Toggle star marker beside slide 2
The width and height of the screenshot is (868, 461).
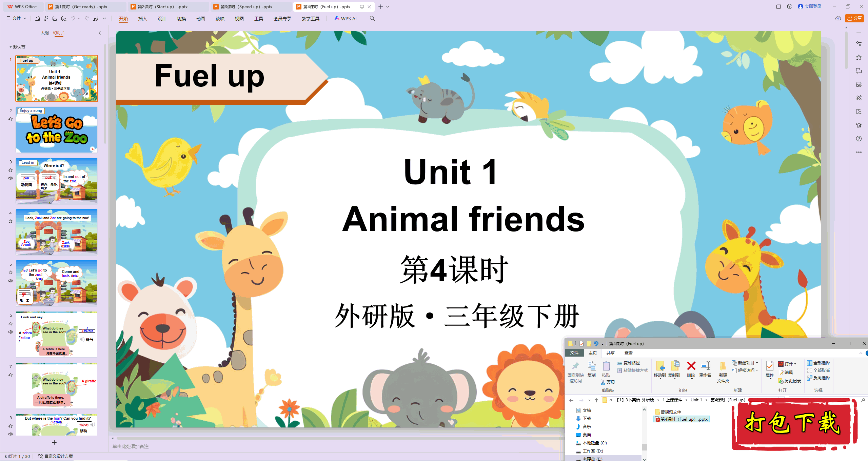coord(11,119)
